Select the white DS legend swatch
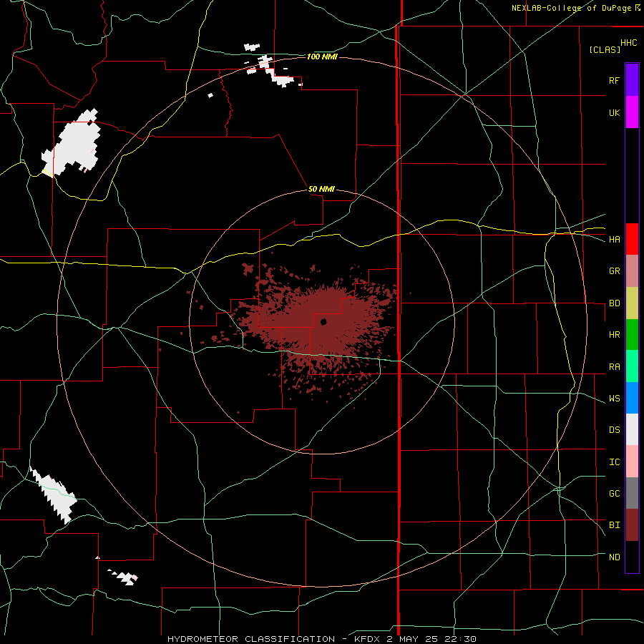 click(632, 429)
